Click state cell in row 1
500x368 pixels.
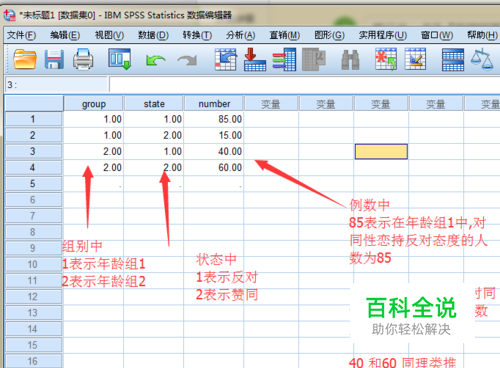pyautogui.click(x=154, y=119)
